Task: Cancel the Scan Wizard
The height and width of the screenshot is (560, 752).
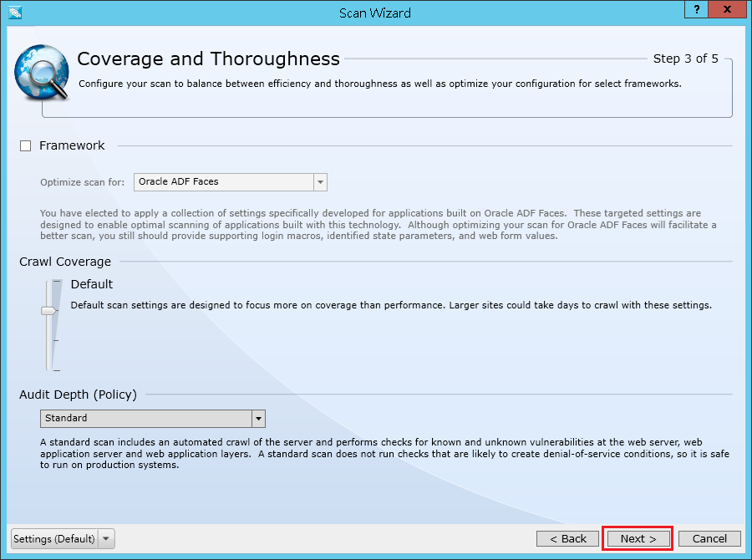Action: point(709,539)
